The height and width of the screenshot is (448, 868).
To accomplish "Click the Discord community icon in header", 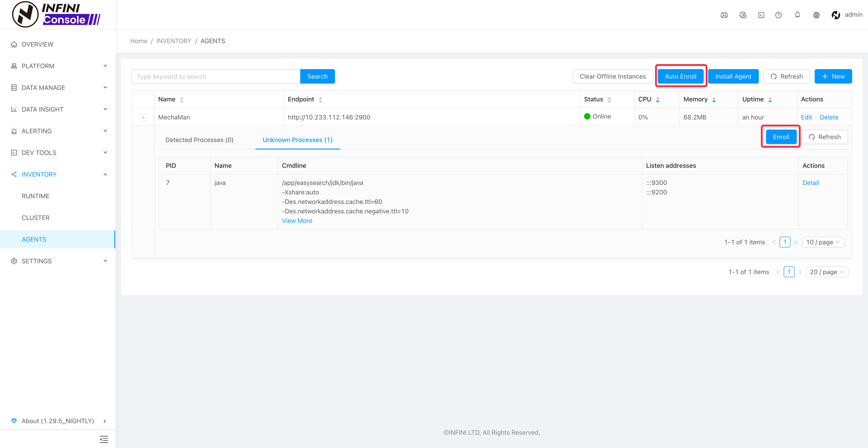I will coord(724,15).
